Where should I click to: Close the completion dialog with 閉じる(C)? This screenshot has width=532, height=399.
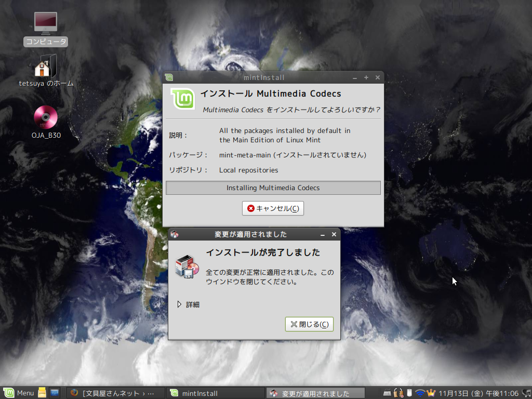[309, 324]
